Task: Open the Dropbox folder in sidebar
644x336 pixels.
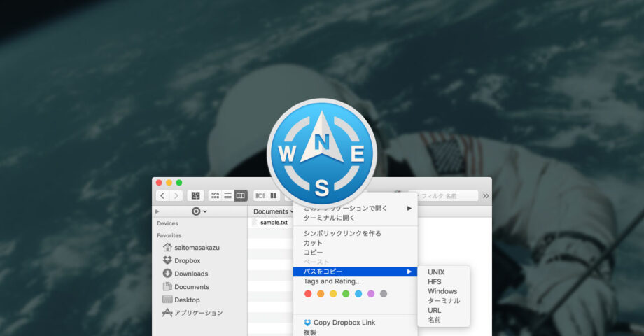Action: [x=187, y=260]
